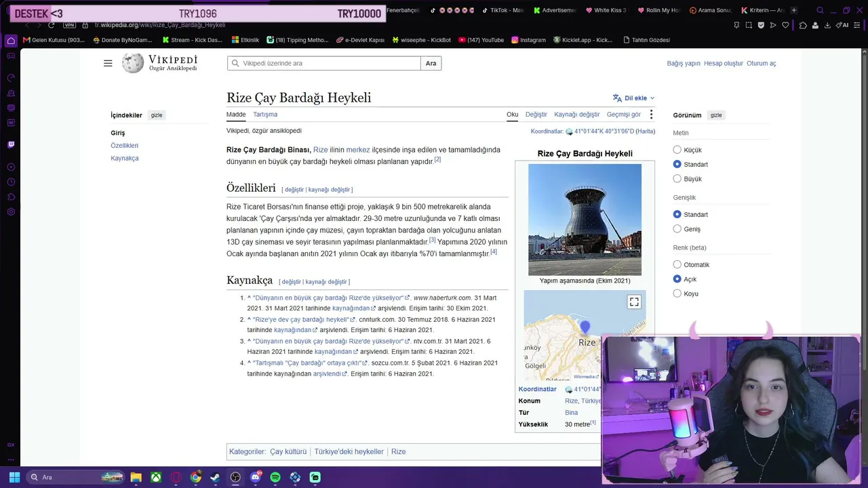Click the fullscreen icon on the map
The height and width of the screenshot is (488, 868).
[634, 302]
